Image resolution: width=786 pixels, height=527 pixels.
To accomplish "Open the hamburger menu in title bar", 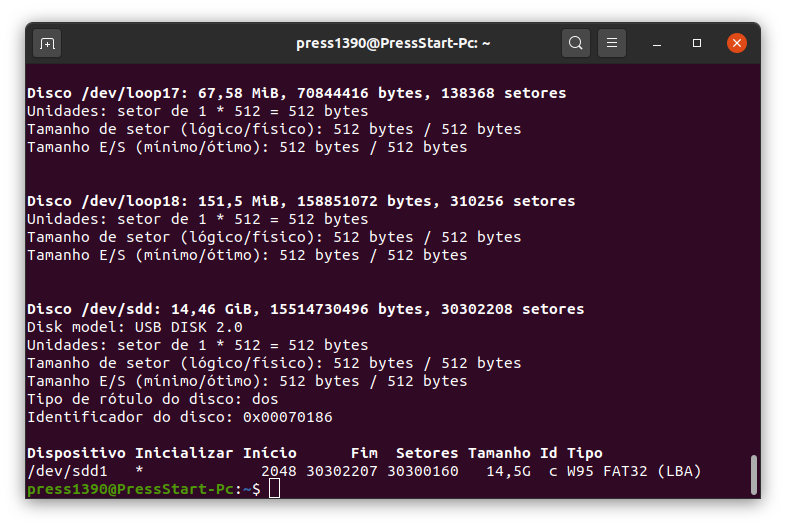I will (x=612, y=44).
